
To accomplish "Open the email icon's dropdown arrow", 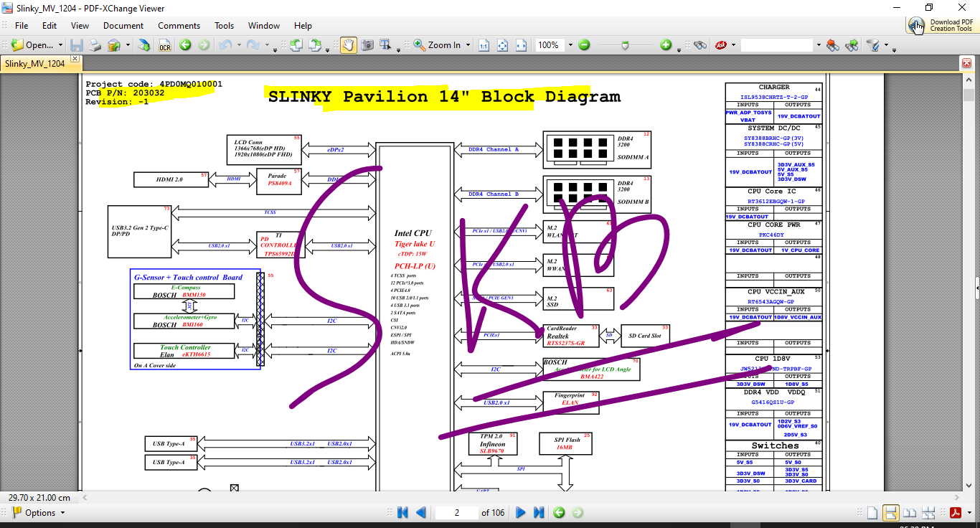I will pyautogui.click(x=128, y=45).
